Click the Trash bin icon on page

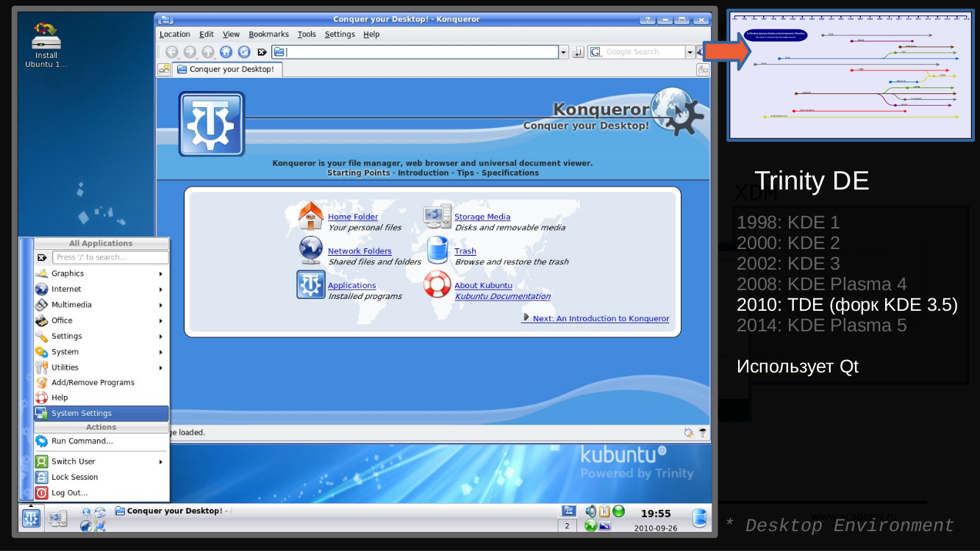(437, 251)
